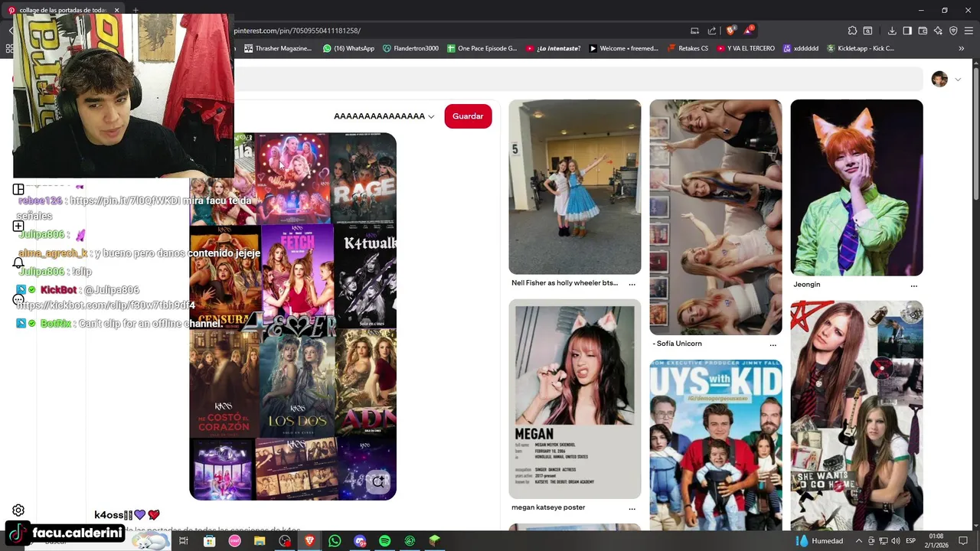This screenshot has width=980, height=551.
Task: Open the xdddddd bookmark
Action: [x=801, y=48]
